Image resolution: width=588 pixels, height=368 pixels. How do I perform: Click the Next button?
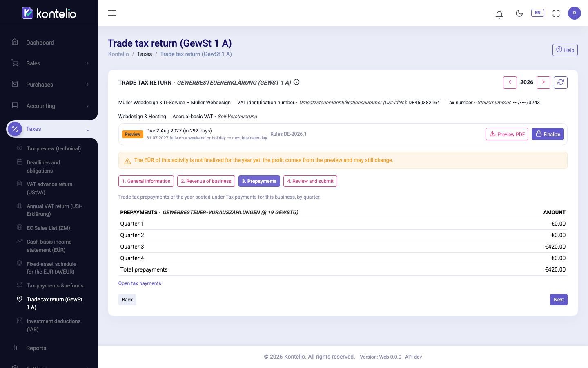pos(559,300)
